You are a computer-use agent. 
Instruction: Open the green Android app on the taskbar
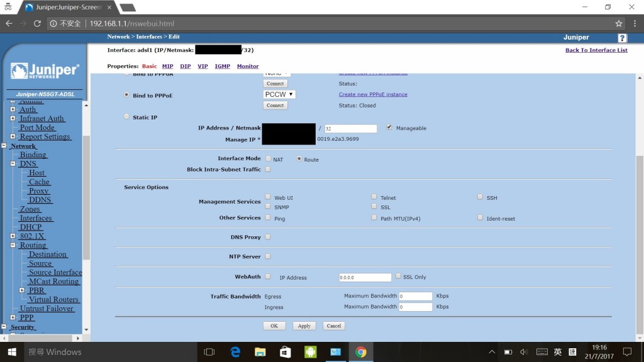[311, 352]
